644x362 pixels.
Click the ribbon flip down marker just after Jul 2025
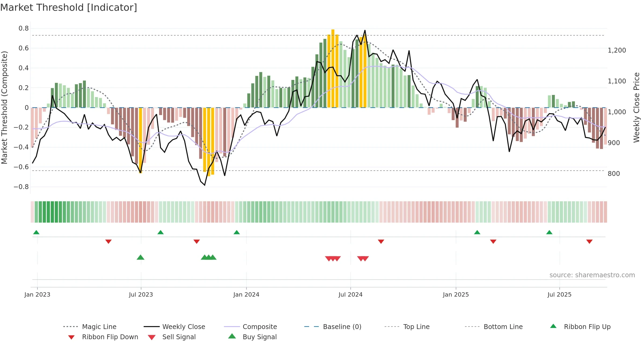590,242
